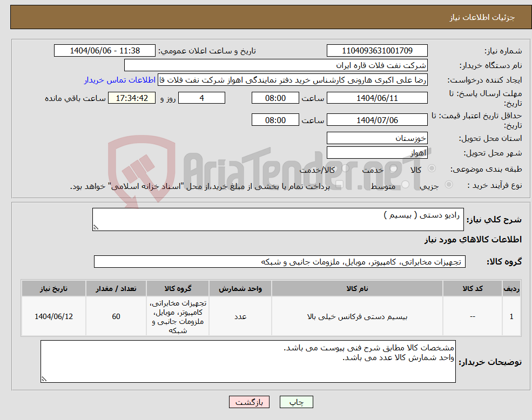The width and height of the screenshot is (532, 420).
Task: Select the بیسیم دستی table row
Action: click(x=270, y=316)
